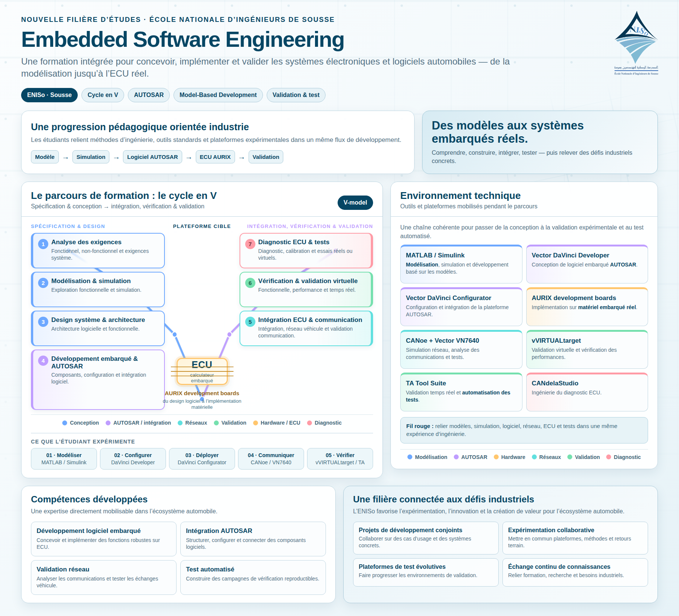This screenshot has height=616, width=679.
Task: Click the Diagnostic legend dot in Environnement
Action: click(608, 457)
